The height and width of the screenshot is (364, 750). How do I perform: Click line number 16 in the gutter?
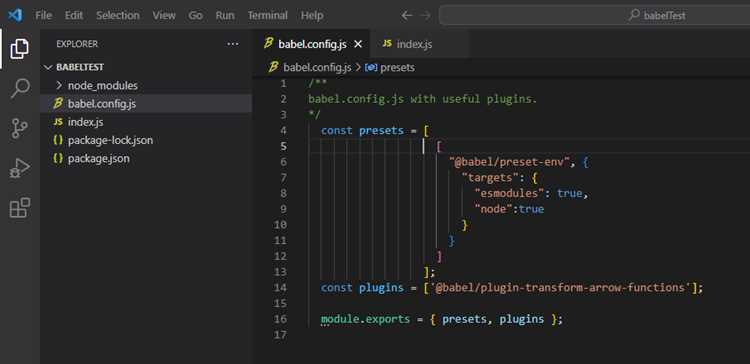pos(280,319)
